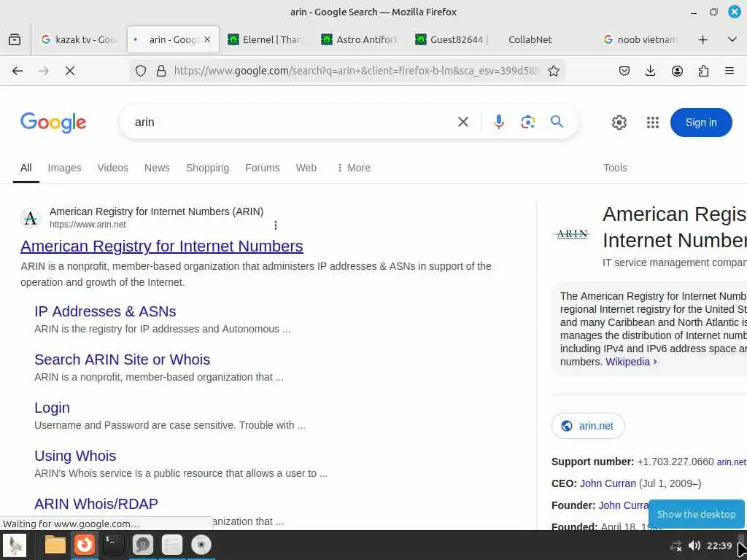
Task: Switch to the Elernel browser tab
Action: [x=266, y=39]
